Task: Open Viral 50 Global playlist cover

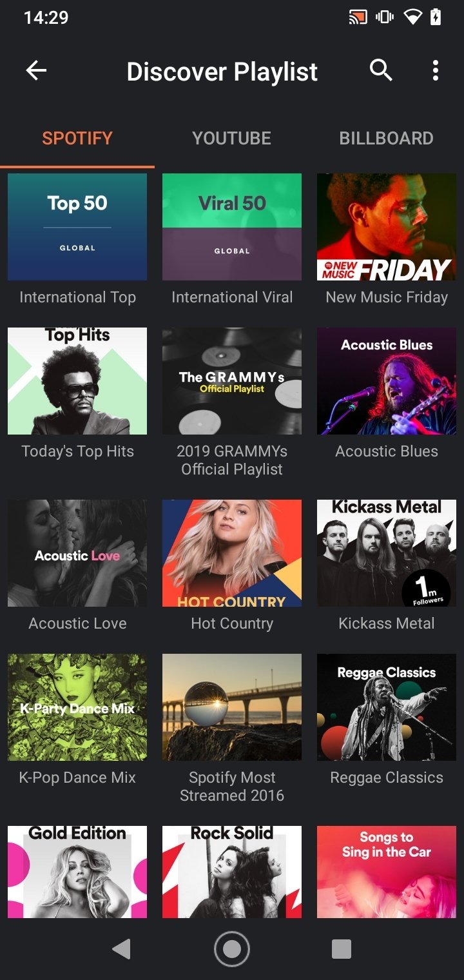Action: coord(232,227)
